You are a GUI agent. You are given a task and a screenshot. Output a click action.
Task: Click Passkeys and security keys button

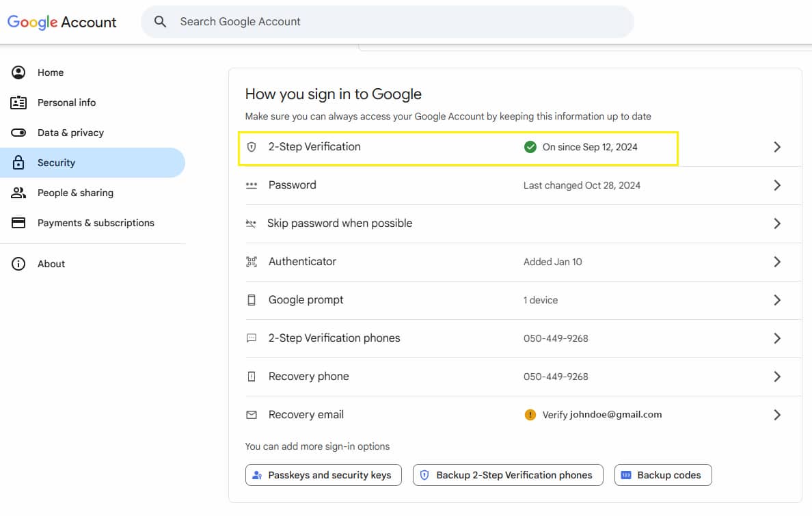(x=324, y=475)
